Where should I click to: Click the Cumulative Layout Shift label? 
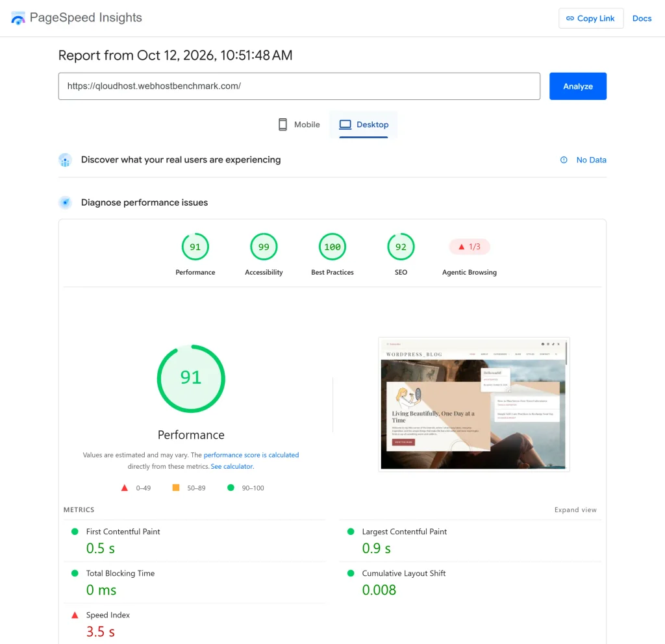(404, 573)
